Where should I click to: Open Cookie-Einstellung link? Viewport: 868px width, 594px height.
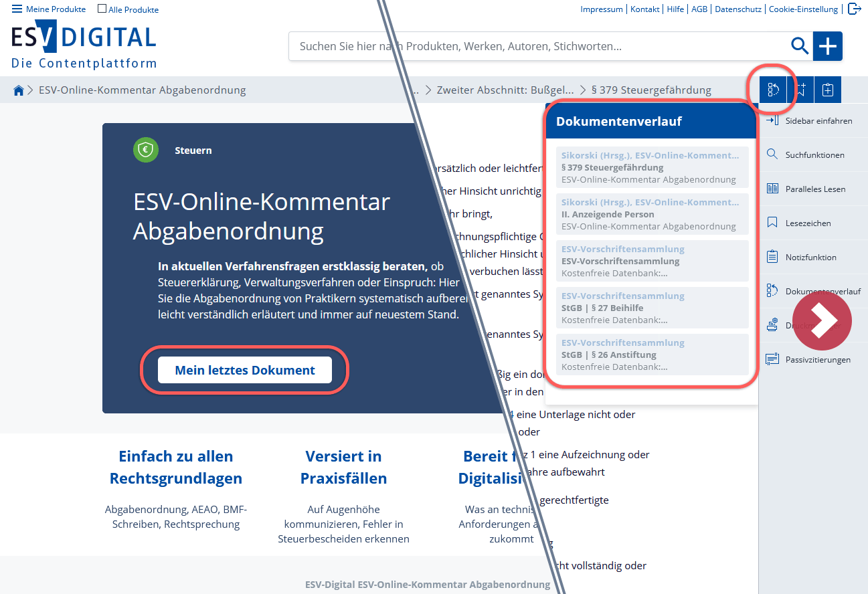click(x=803, y=9)
